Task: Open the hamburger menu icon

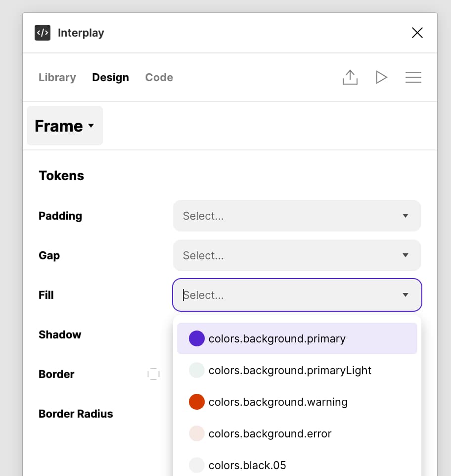Action: tap(413, 77)
